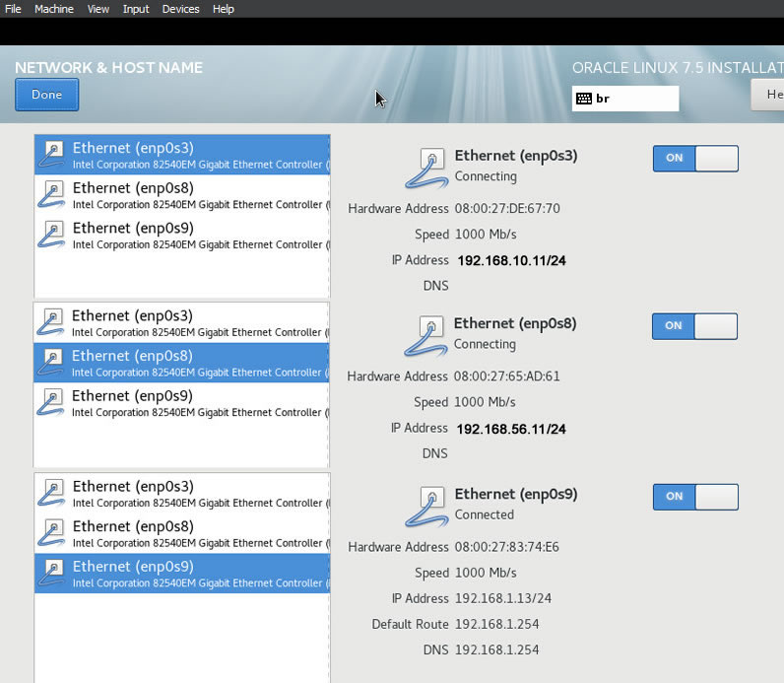Open the Devices menu

point(180,9)
